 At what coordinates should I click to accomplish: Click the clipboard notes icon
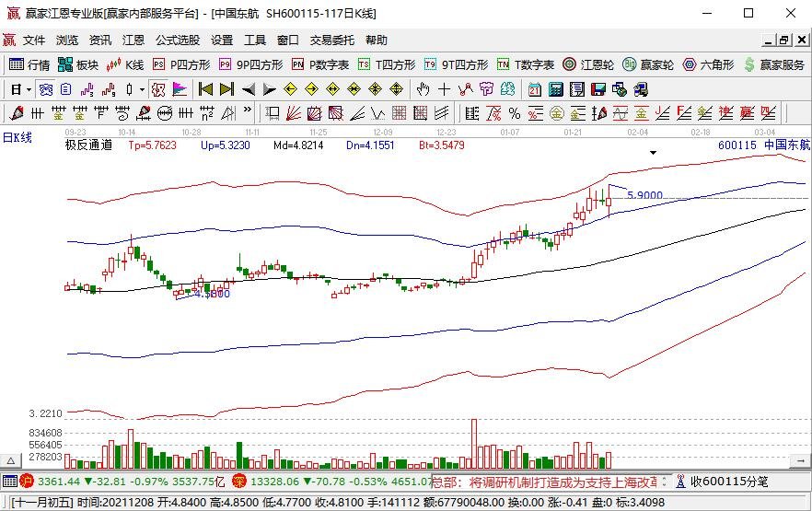point(65,89)
